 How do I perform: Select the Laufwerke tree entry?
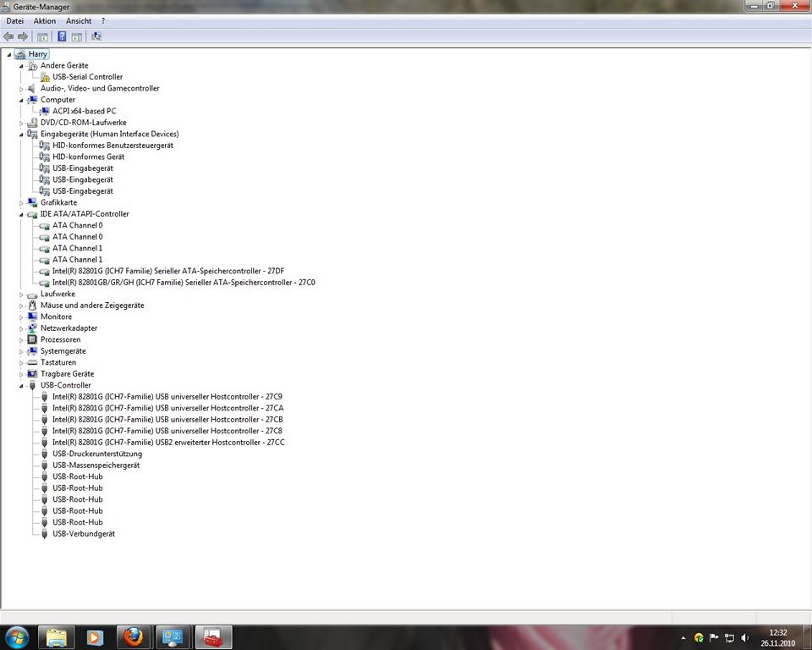58,294
